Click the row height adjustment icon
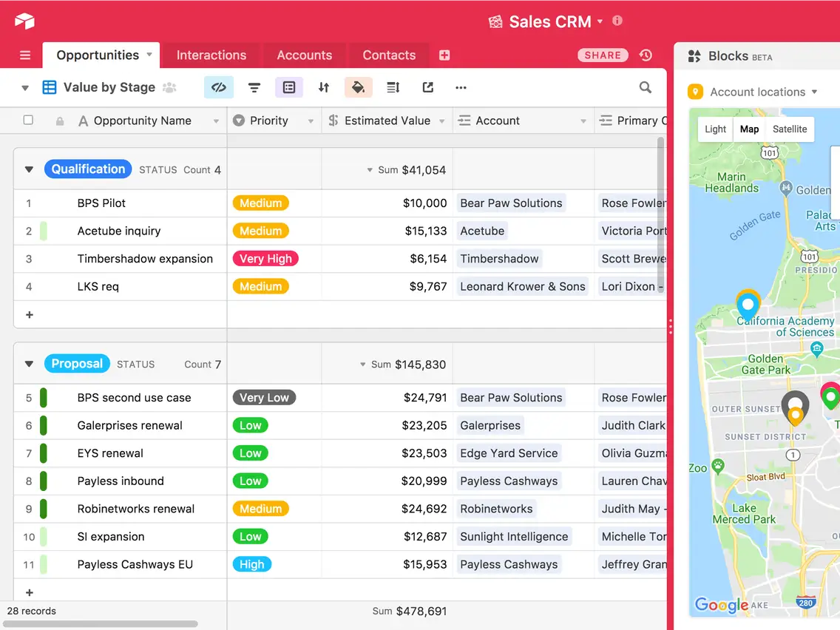The height and width of the screenshot is (630, 840). point(393,87)
